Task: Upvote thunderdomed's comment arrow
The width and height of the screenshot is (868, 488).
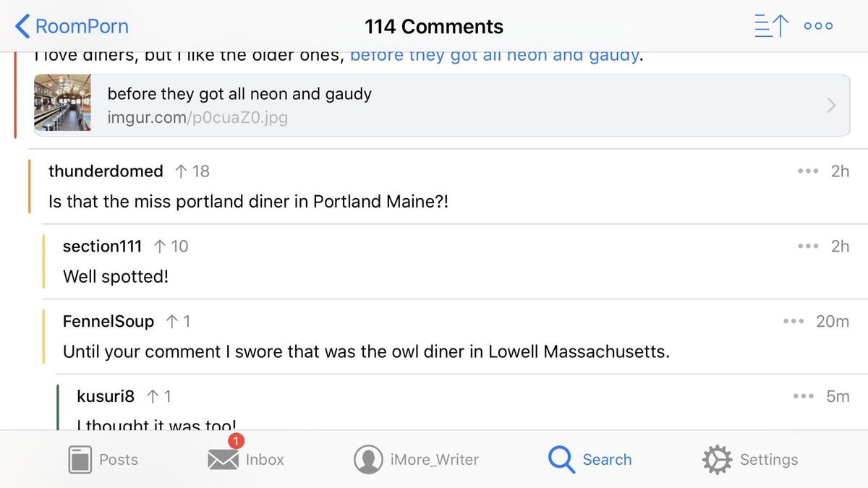Action: pyautogui.click(x=181, y=171)
